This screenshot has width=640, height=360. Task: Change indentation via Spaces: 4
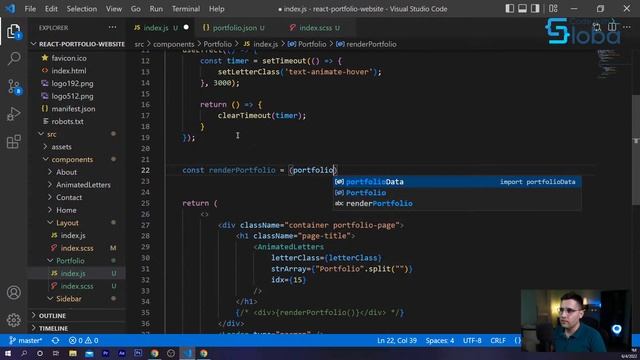coord(440,340)
